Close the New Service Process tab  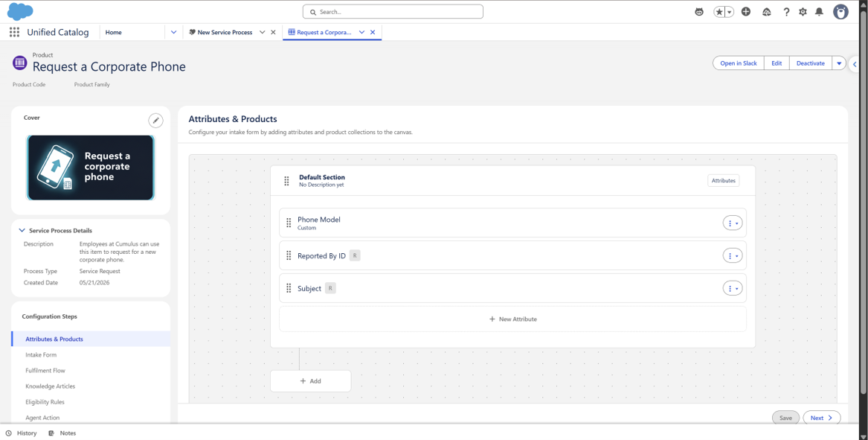point(273,32)
